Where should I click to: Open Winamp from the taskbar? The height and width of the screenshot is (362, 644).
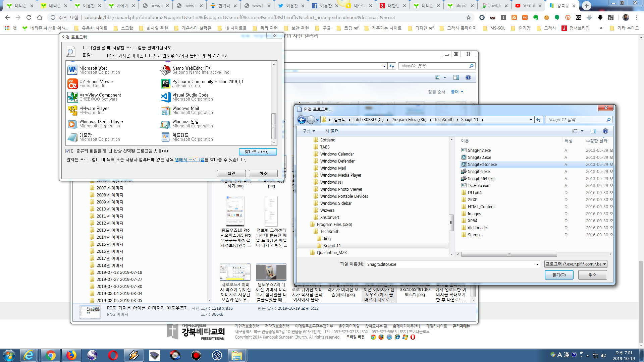click(133, 355)
